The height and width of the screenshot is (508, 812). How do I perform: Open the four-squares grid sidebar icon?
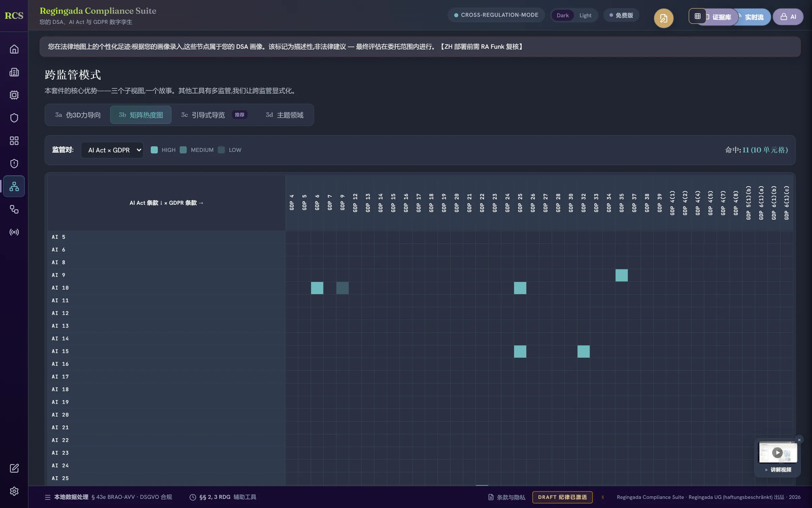(x=14, y=141)
